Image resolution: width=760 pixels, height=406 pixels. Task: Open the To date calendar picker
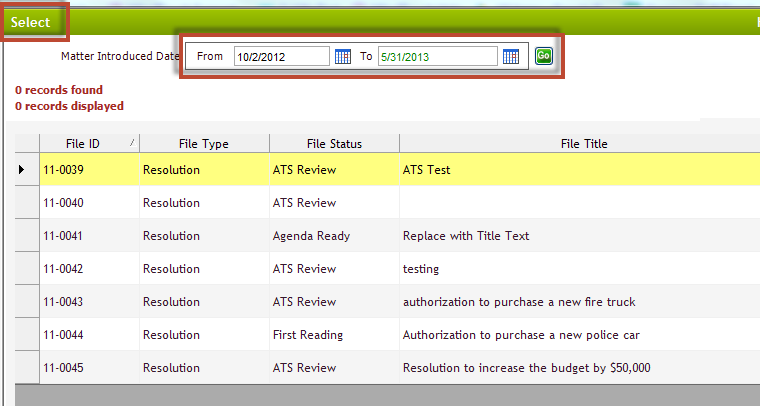pos(511,57)
